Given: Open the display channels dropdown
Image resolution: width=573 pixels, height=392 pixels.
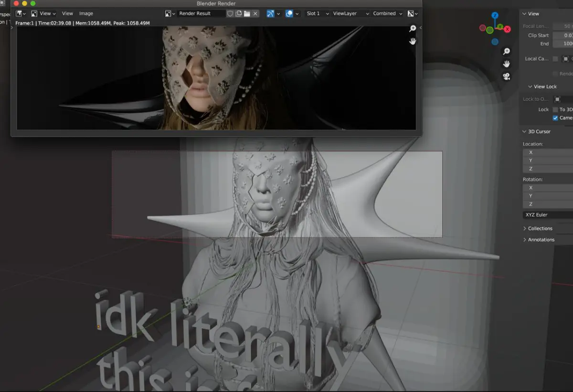Looking at the screenshot, I should [x=413, y=13].
